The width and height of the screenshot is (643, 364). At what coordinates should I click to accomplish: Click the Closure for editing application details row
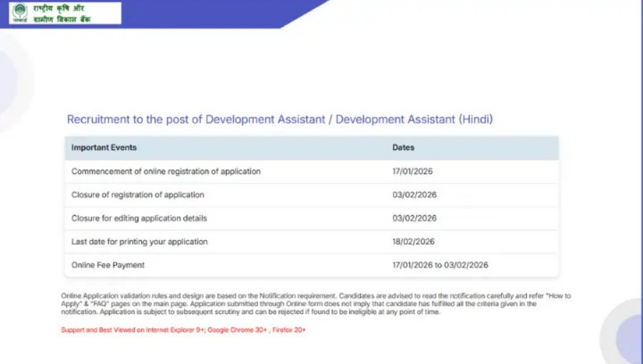pyautogui.click(x=140, y=218)
